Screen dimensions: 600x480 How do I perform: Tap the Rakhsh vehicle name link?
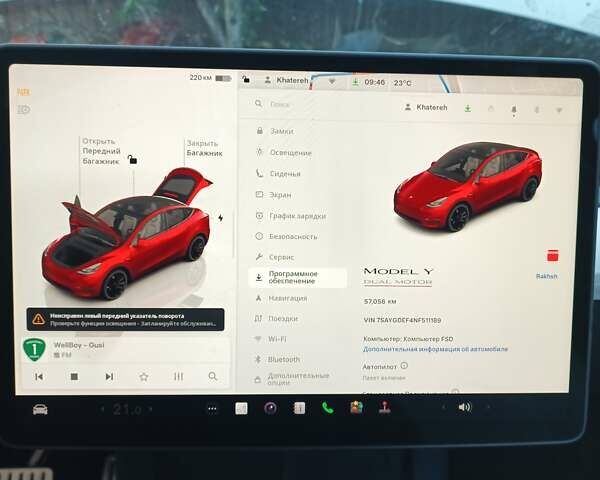tap(546, 276)
